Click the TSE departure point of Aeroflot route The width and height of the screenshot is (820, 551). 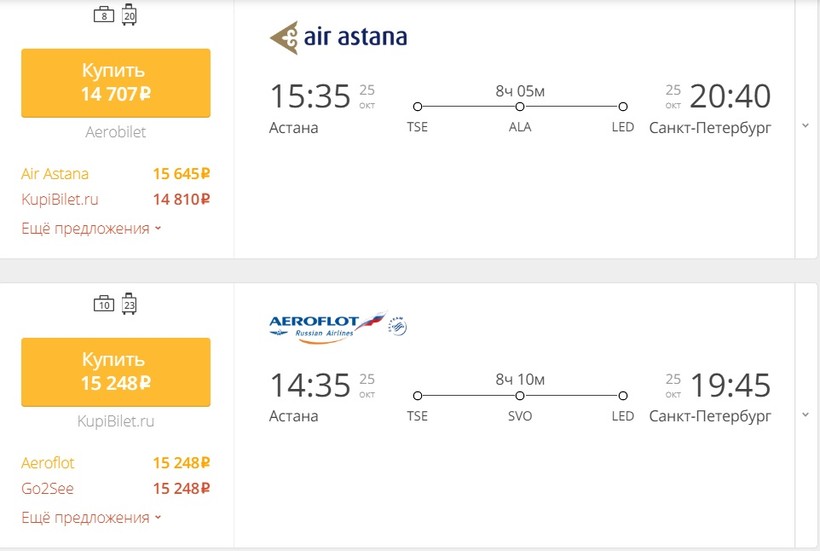pyautogui.click(x=417, y=396)
